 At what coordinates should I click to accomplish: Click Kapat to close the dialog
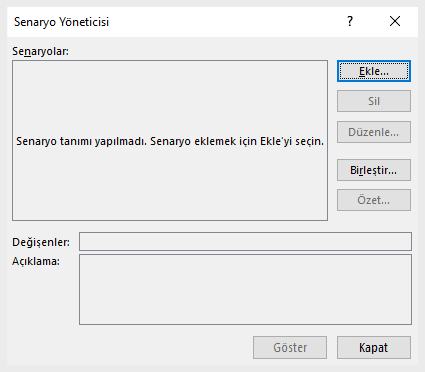[x=374, y=347]
